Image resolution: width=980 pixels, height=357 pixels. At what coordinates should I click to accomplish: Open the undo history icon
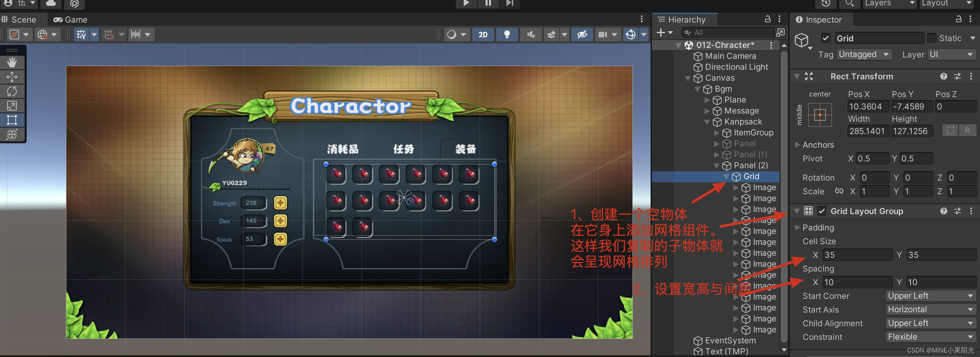coord(826,3)
